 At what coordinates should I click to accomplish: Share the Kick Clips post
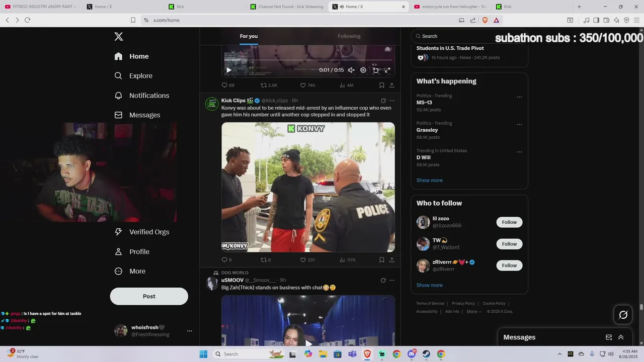[392, 260]
